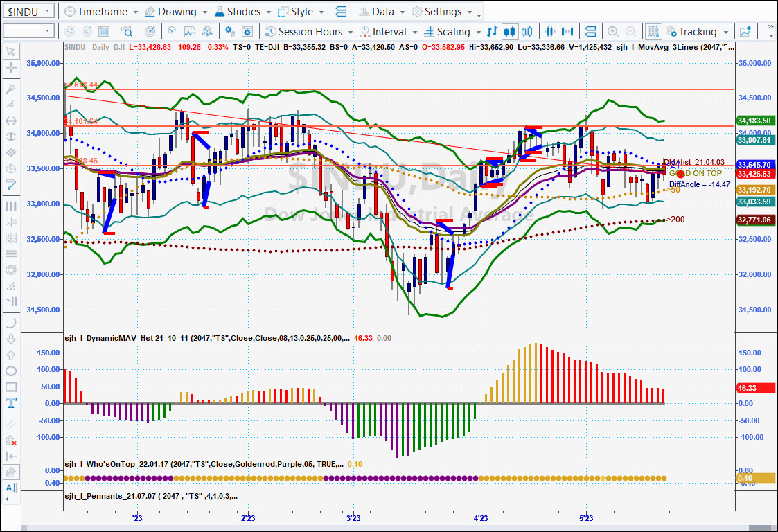Image resolution: width=778 pixels, height=532 pixels.
Task: Choose the rectangle drawing tool
Action: tap(11, 387)
